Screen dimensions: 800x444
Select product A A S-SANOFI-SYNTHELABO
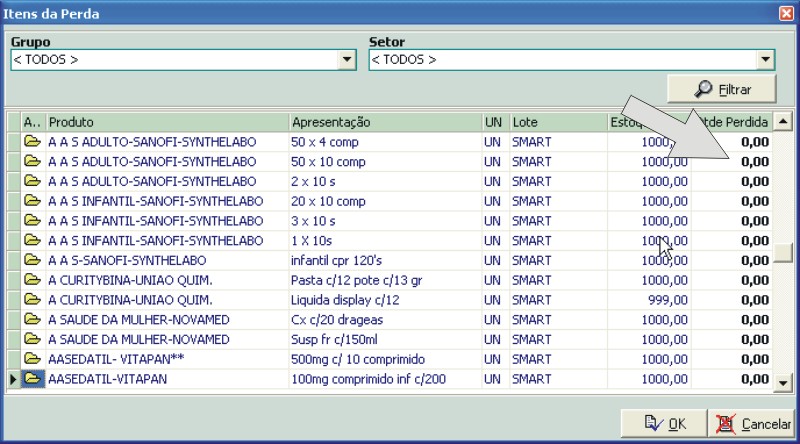[127, 260]
